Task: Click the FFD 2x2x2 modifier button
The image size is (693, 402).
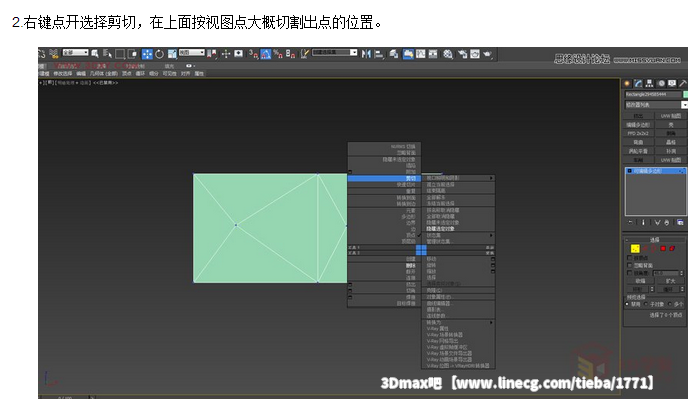Action: tap(638, 133)
